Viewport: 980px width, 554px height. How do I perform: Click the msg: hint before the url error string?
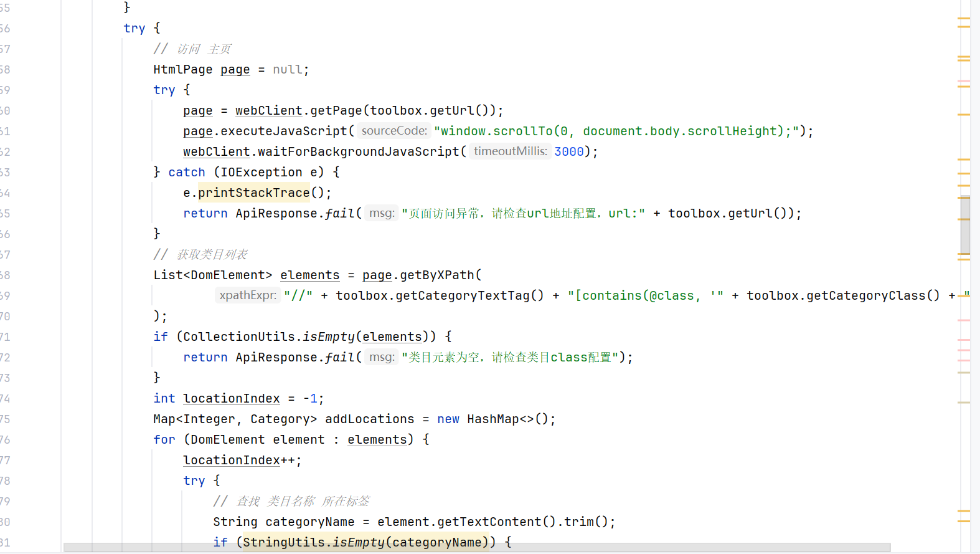tap(382, 213)
